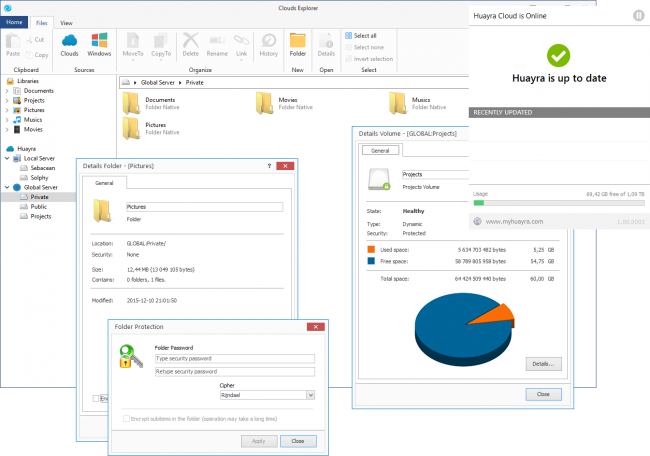Click Close in Folder Protection dialog
The image size is (650, 456).
tap(298, 441)
